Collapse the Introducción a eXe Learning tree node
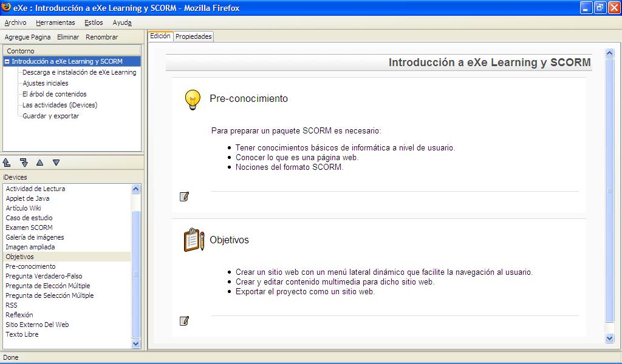This screenshot has width=622, height=364. click(7, 62)
